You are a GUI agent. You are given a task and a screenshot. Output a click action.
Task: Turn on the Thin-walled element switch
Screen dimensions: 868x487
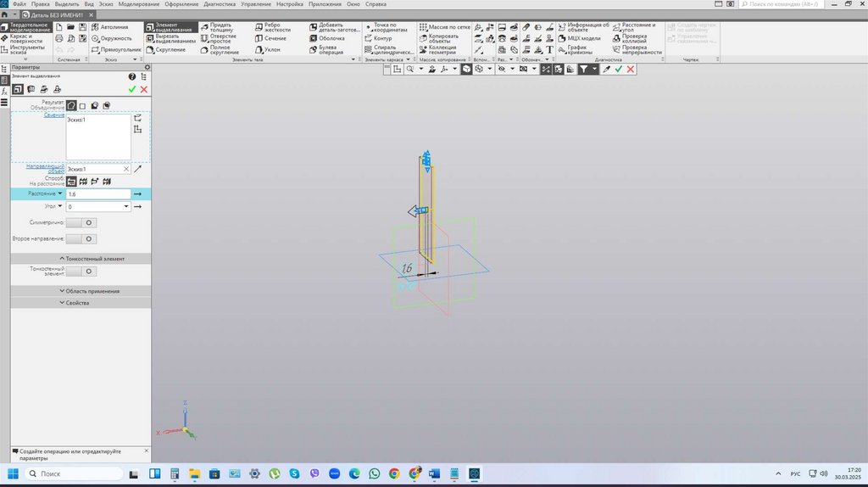[81, 271]
